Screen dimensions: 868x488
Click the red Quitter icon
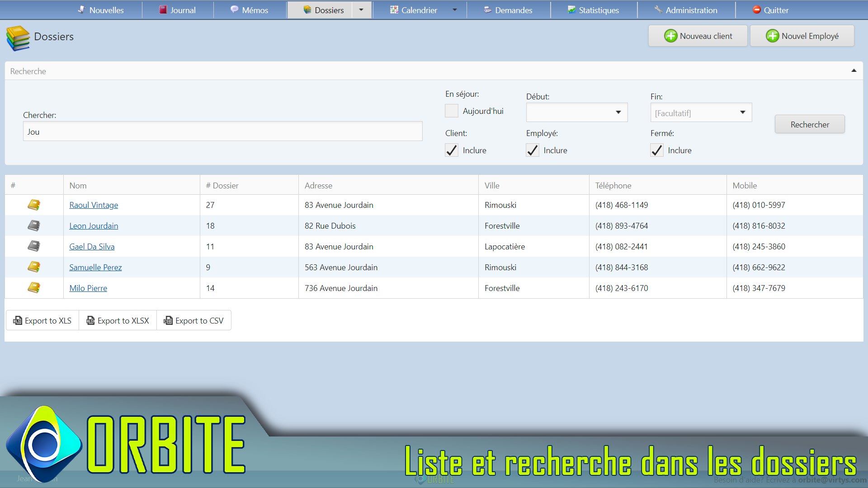coord(756,9)
